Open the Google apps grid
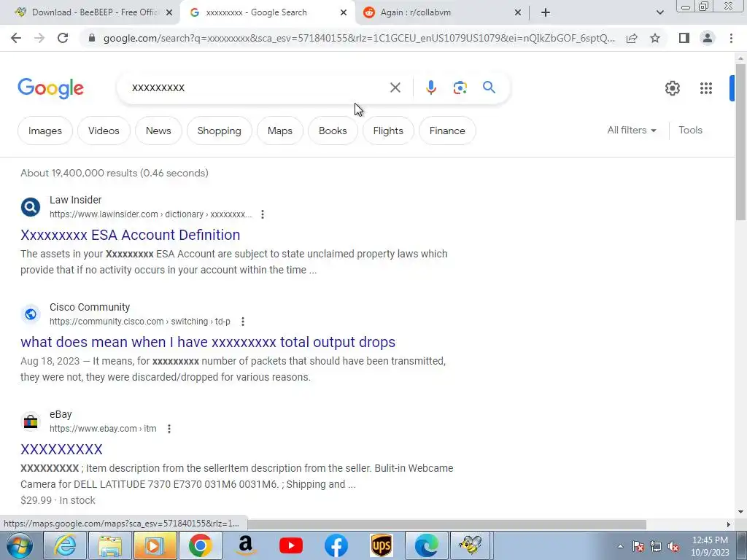The image size is (747, 560). click(706, 88)
